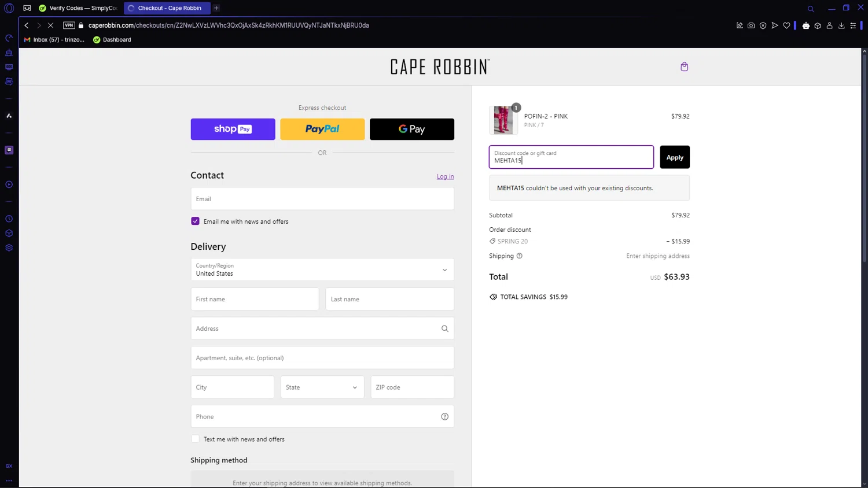868x488 pixels.
Task: Apply the discount code
Action: 675,157
